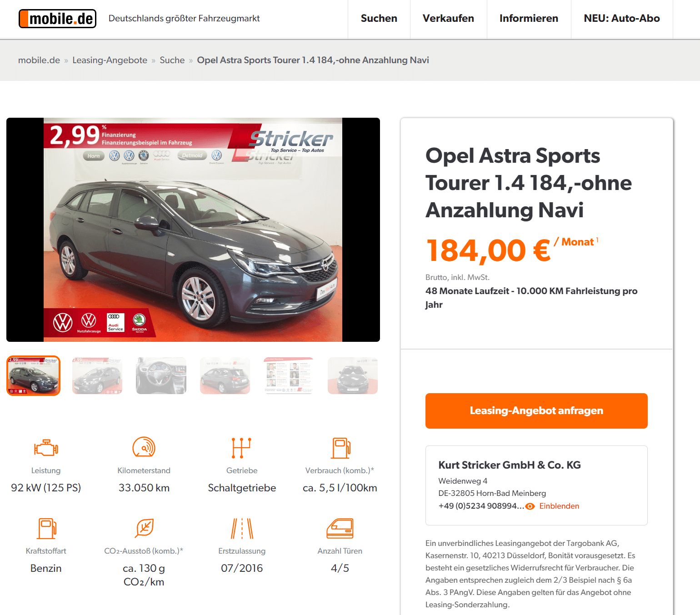Click the Kilometerstand odometer icon
The width and height of the screenshot is (700, 615).
(x=144, y=447)
